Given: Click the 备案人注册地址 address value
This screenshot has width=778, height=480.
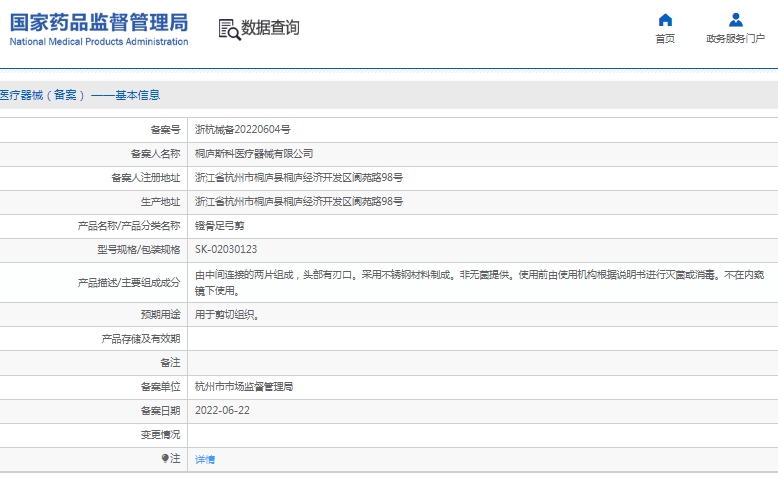Looking at the screenshot, I should [x=299, y=178].
